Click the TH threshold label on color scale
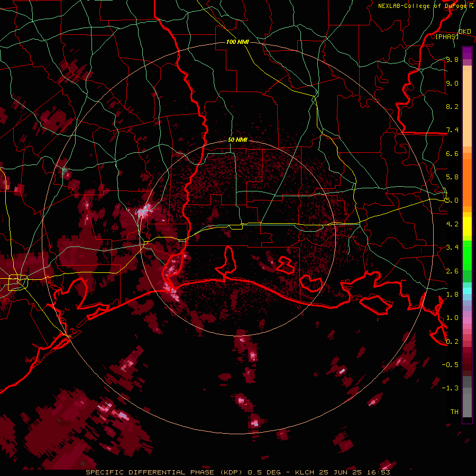476x476 pixels. click(x=454, y=412)
